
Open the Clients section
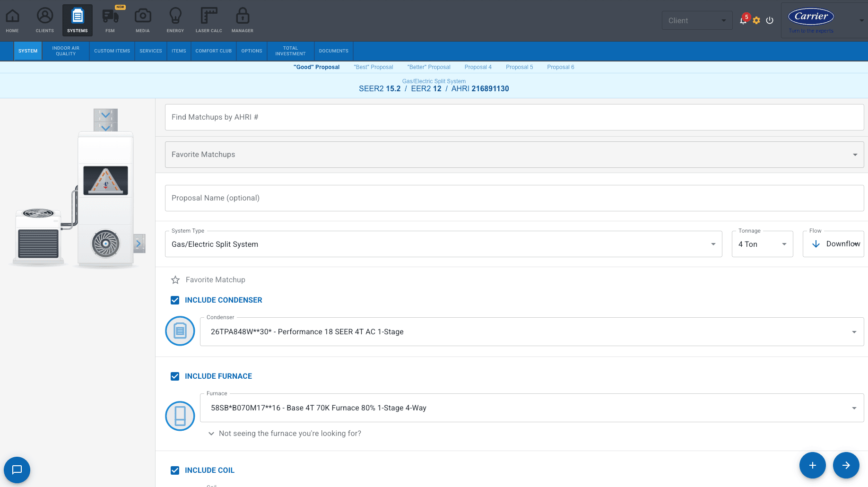coord(45,20)
